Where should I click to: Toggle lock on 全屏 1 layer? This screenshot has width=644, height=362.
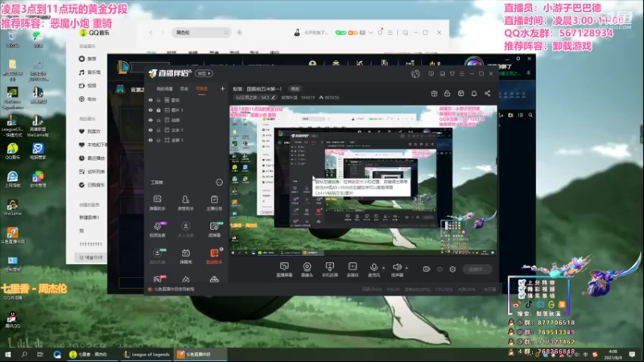159,140
